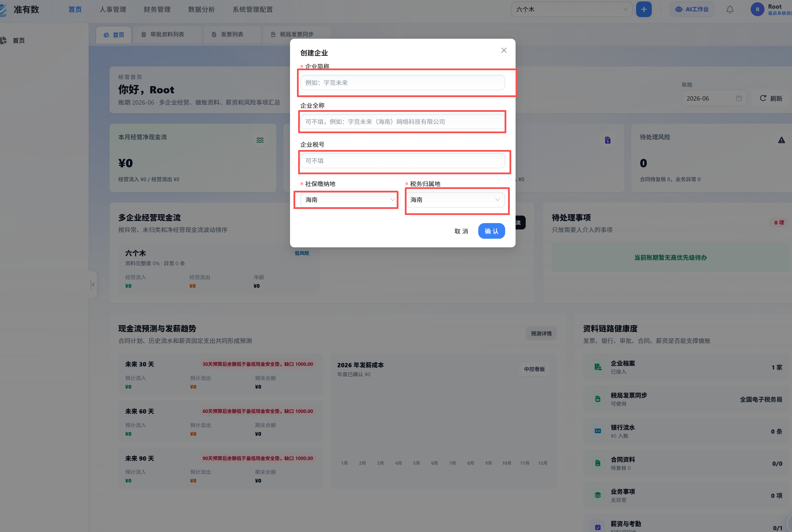Click the 本月经营净现金流 card title
This screenshot has height=532, width=792.
(143, 137)
